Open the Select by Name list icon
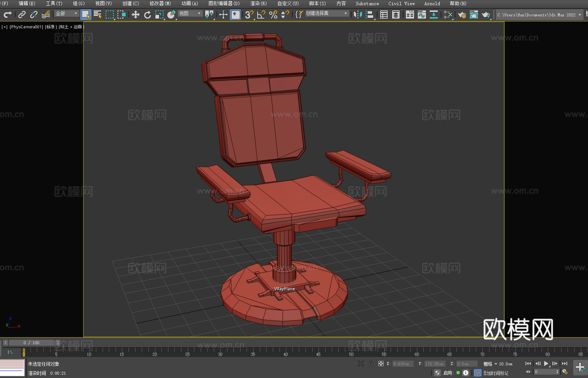 98,14
